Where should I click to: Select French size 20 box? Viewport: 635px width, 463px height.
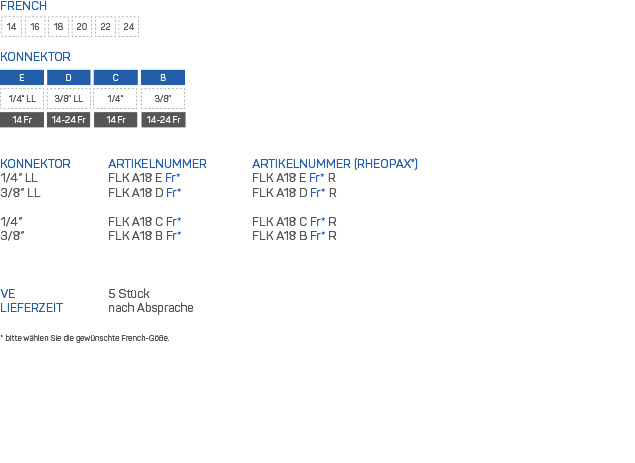click(x=82, y=27)
